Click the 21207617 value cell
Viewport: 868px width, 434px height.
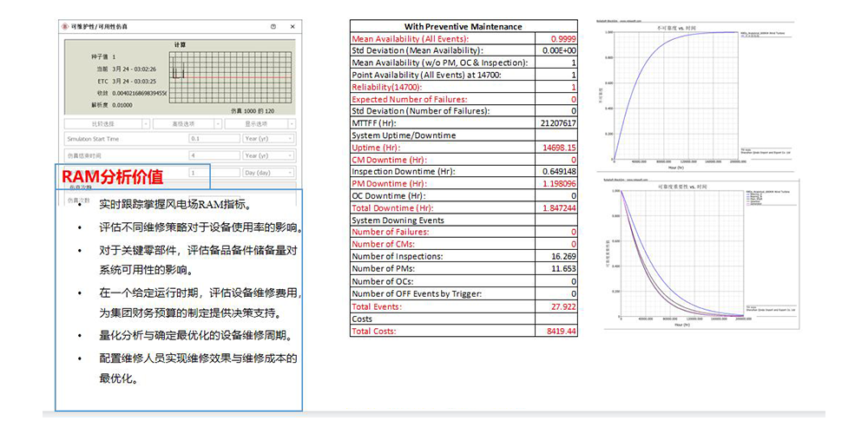coord(556,123)
